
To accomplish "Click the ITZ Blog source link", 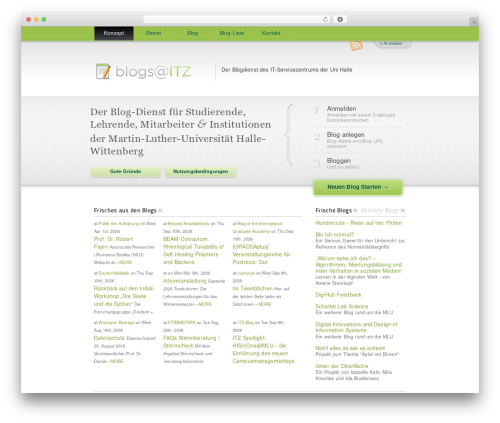I will (245, 323).
